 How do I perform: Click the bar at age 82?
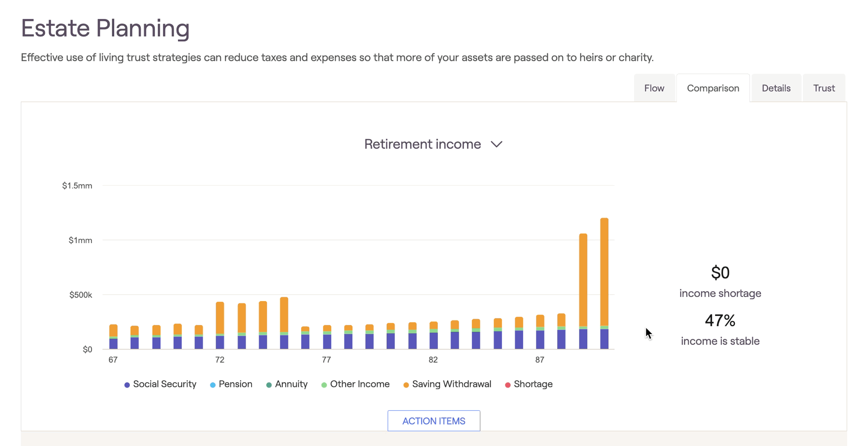coord(434,336)
